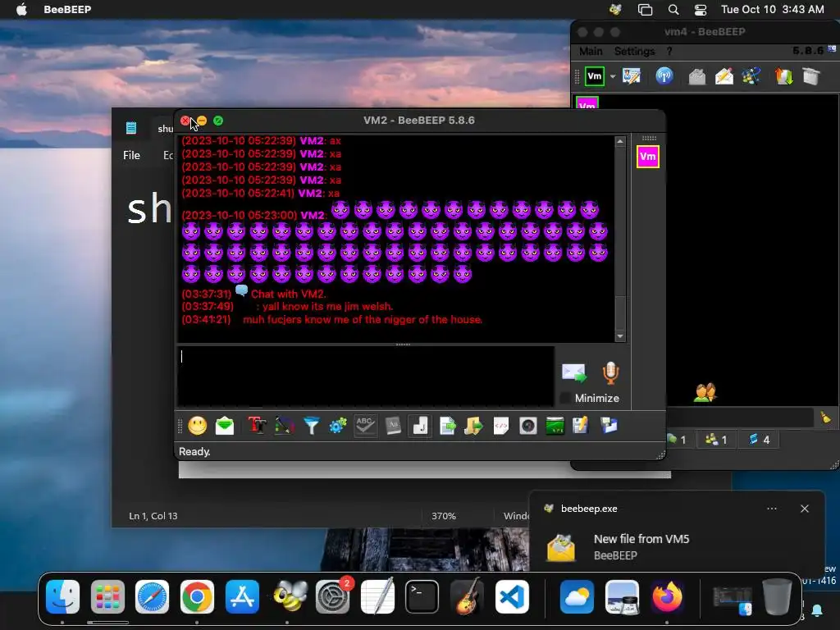
Task: Click the green envelope message icon
Action: point(225,426)
